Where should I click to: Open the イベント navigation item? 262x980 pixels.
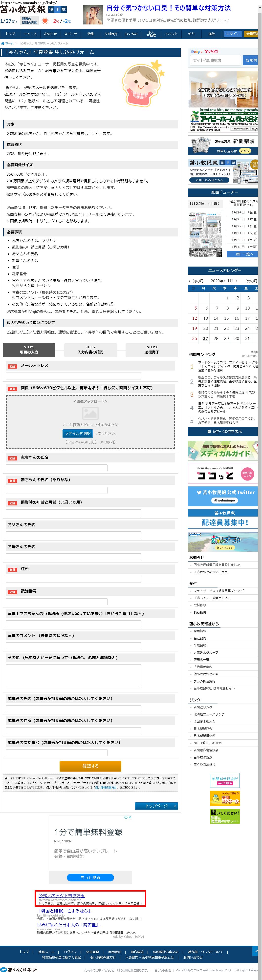pyautogui.click(x=171, y=34)
